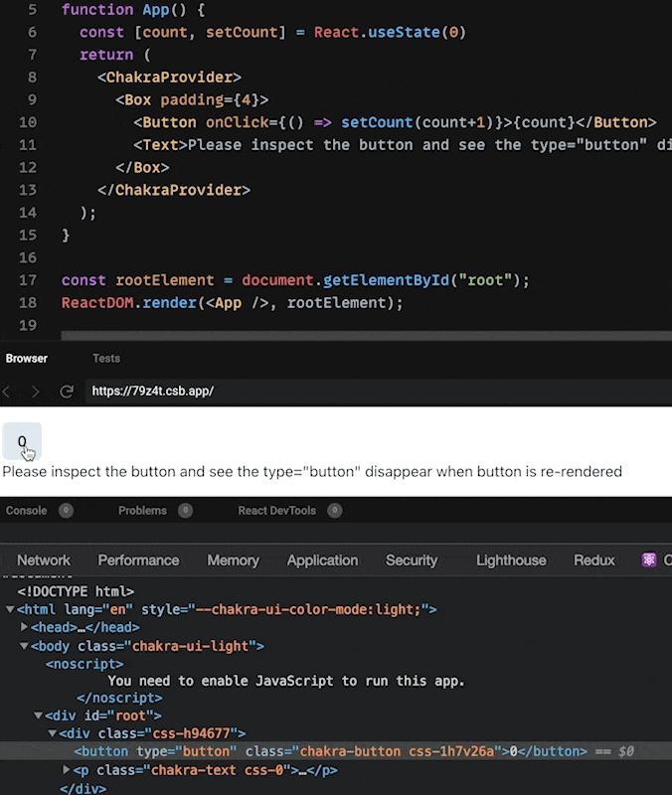Switch to the Network panel

pyautogui.click(x=43, y=559)
